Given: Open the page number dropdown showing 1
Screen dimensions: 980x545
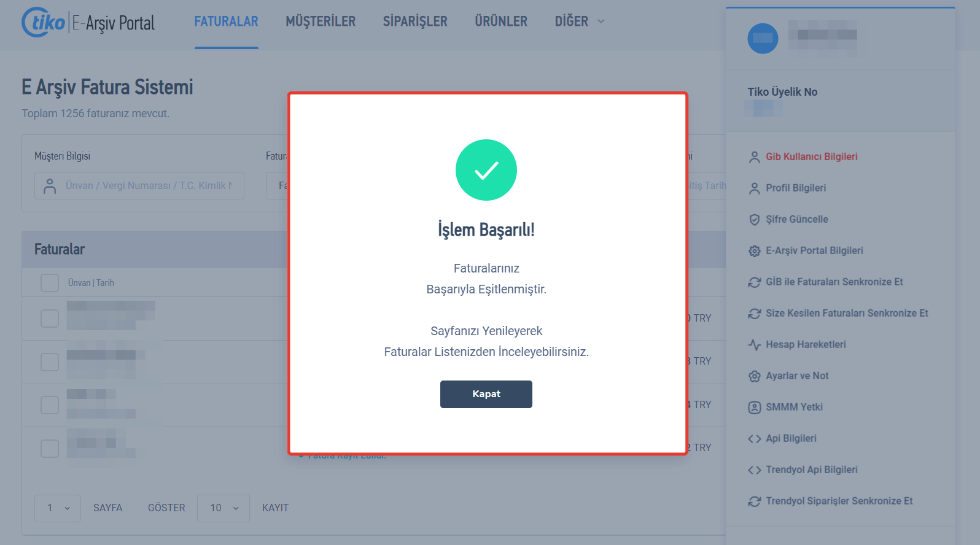Looking at the screenshot, I should [x=58, y=508].
